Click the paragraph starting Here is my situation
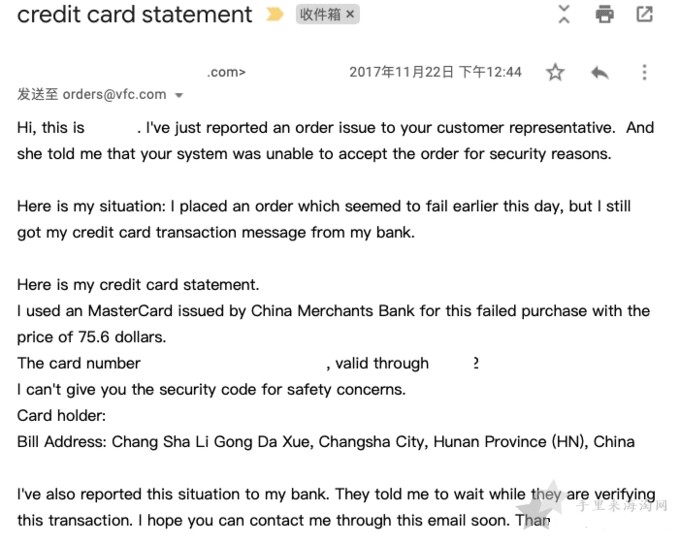680x544 pixels. (324, 219)
